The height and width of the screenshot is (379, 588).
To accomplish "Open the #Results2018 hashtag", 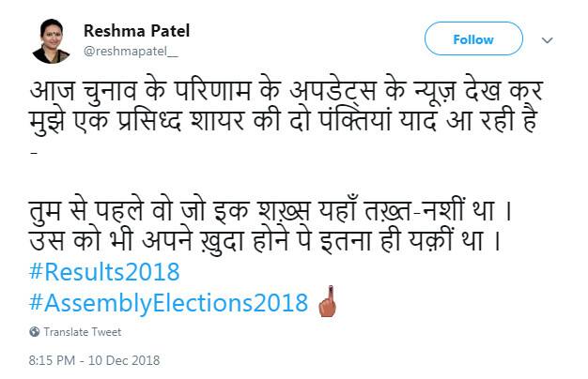I will (x=103, y=273).
